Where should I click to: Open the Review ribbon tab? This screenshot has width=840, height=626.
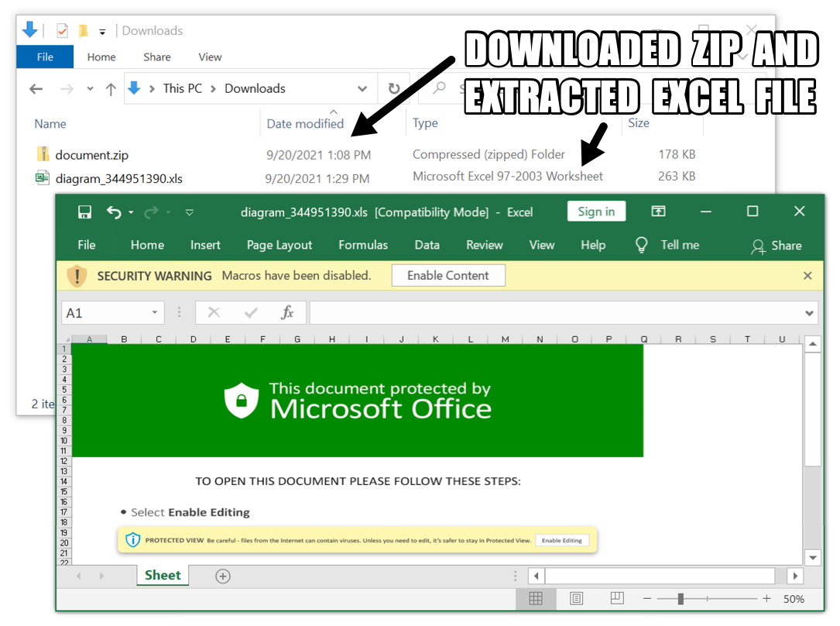[x=485, y=245]
